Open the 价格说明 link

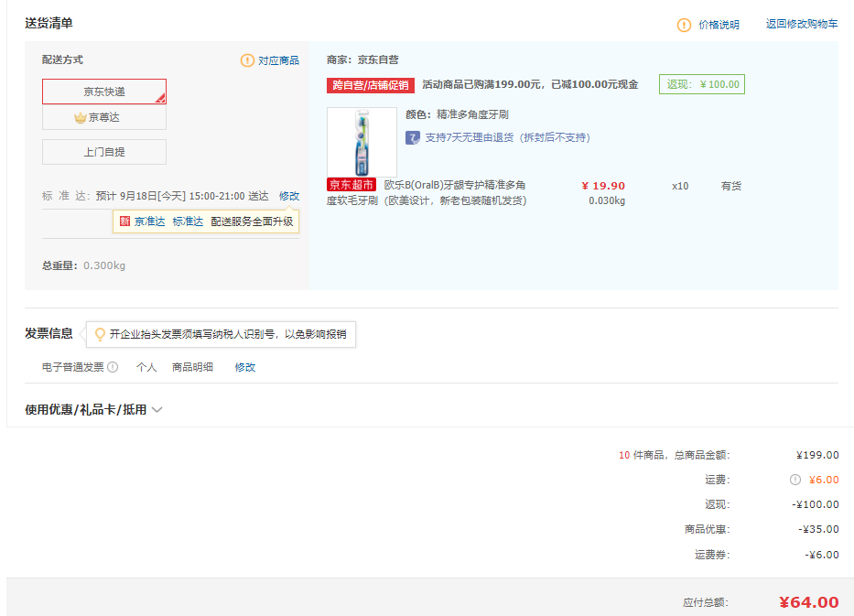[x=719, y=25]
